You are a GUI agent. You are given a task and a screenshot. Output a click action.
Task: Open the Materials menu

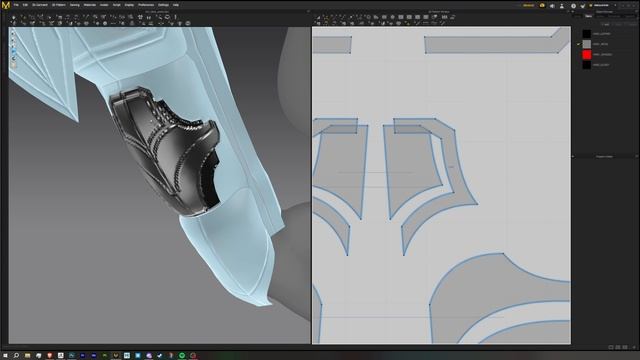(89, 5)
